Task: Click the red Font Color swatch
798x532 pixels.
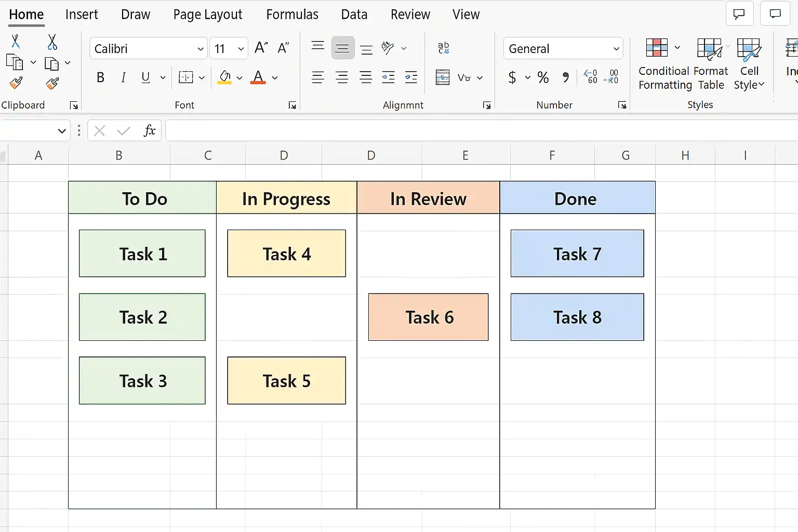Action: click(x=258, y=77)
